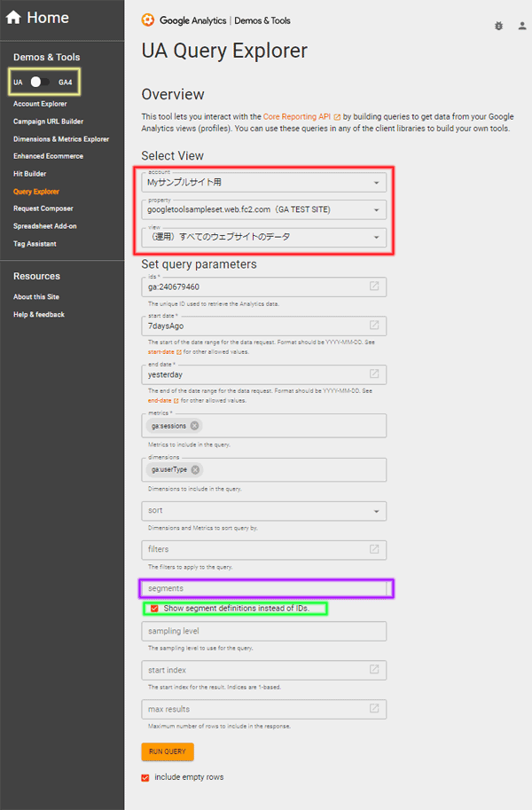Open Request Composer in sidebar

coord(43,208)
